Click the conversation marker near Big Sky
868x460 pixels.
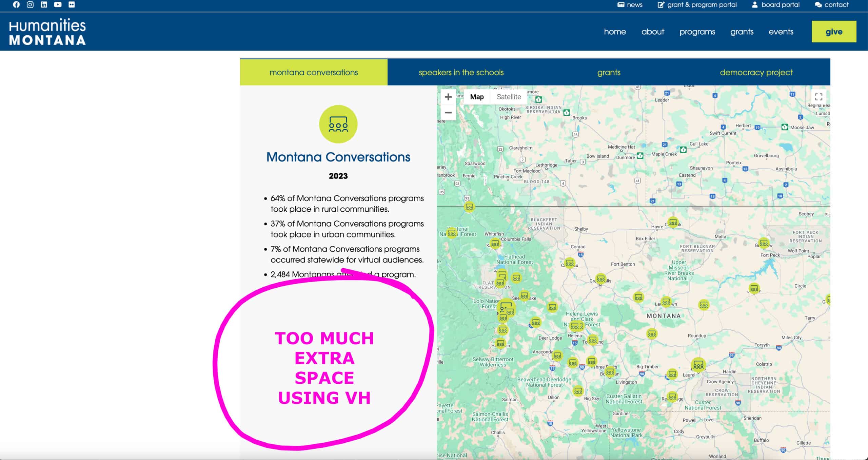[578, 391]
